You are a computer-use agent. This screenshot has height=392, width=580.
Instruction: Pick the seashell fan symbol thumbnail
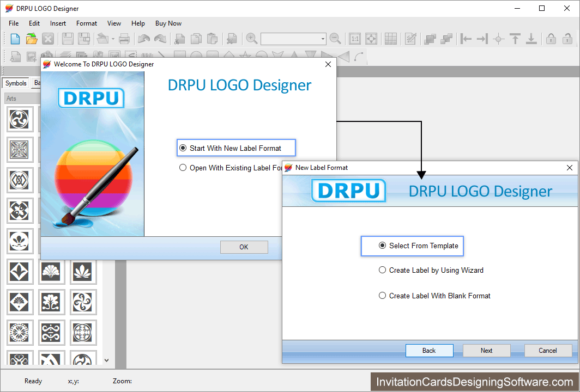click(x=51, y=272)
